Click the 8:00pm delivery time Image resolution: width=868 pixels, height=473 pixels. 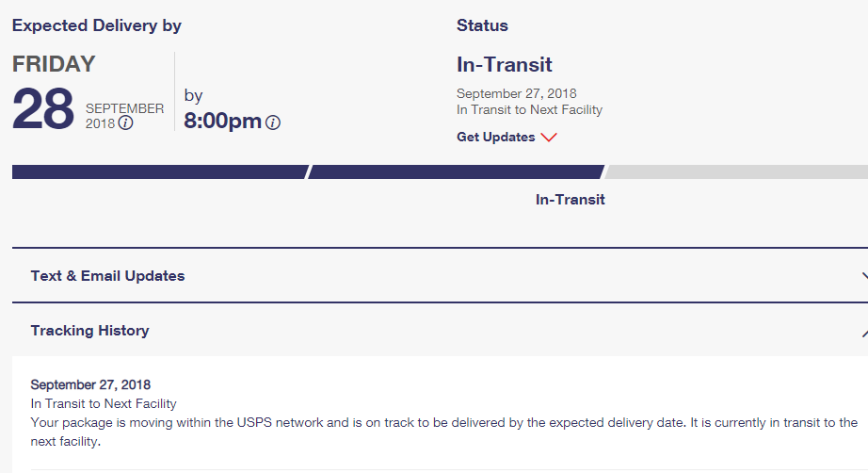222,121
